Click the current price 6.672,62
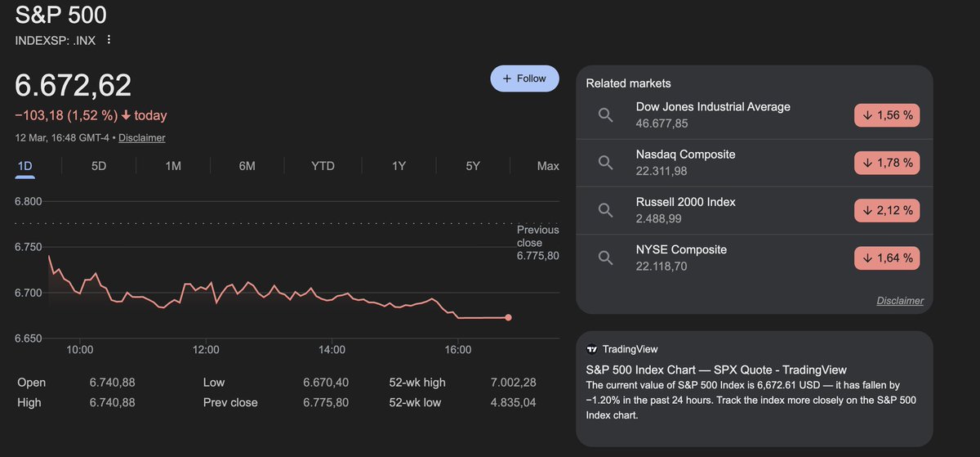 [73, 86]
